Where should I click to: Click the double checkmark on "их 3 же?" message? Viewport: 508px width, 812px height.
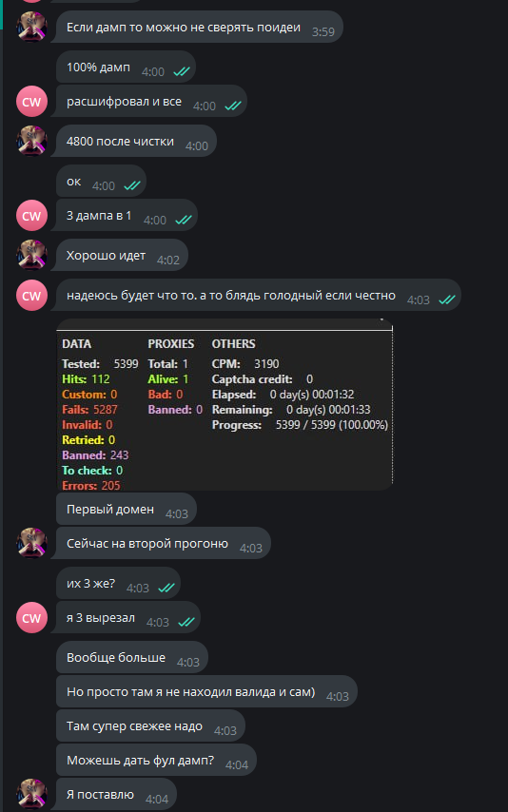(x=166, y=588)
